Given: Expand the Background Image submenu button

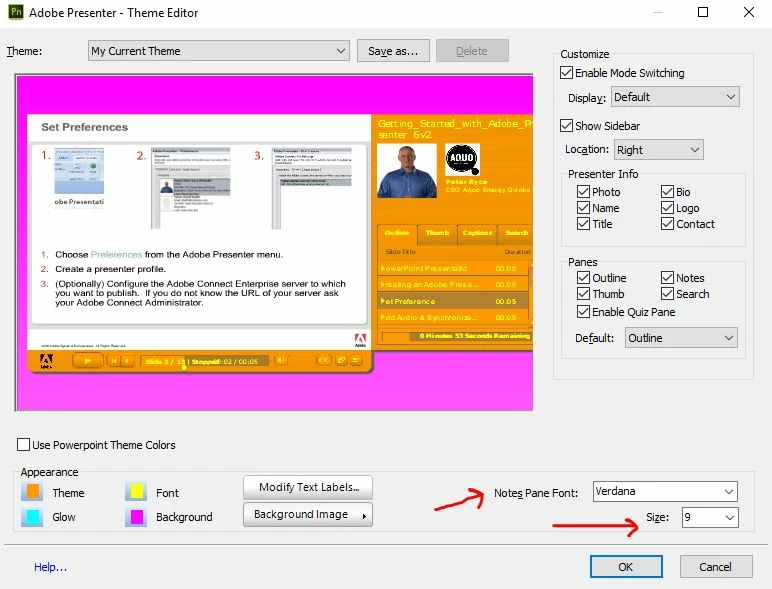Looking at the screenshot, I should point(308,515).
